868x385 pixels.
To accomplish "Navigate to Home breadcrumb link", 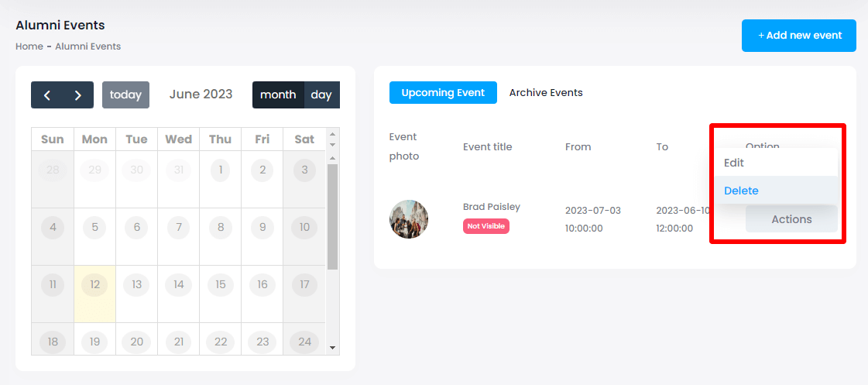I will 29,46.
